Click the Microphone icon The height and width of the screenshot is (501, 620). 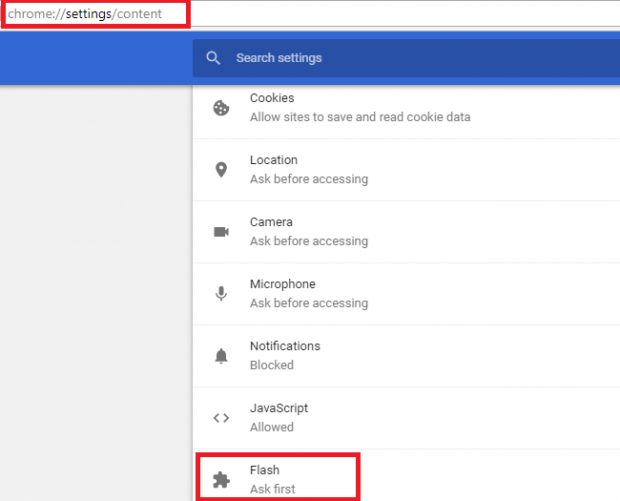[x=221, y=294]
